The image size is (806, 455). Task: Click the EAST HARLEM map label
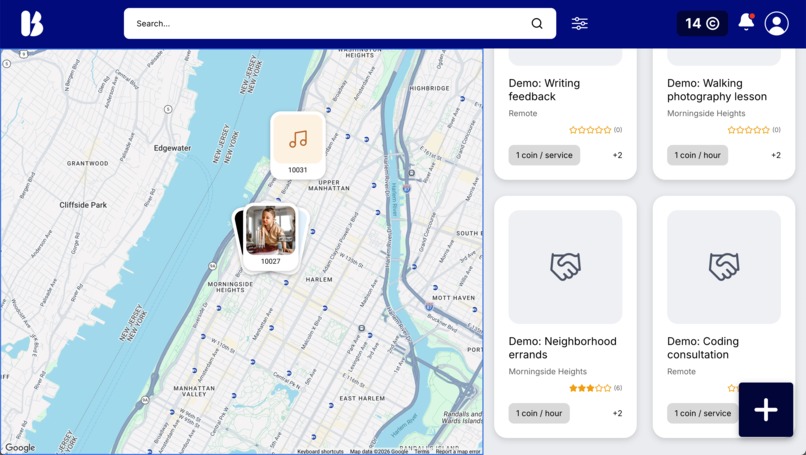(362, 398)
